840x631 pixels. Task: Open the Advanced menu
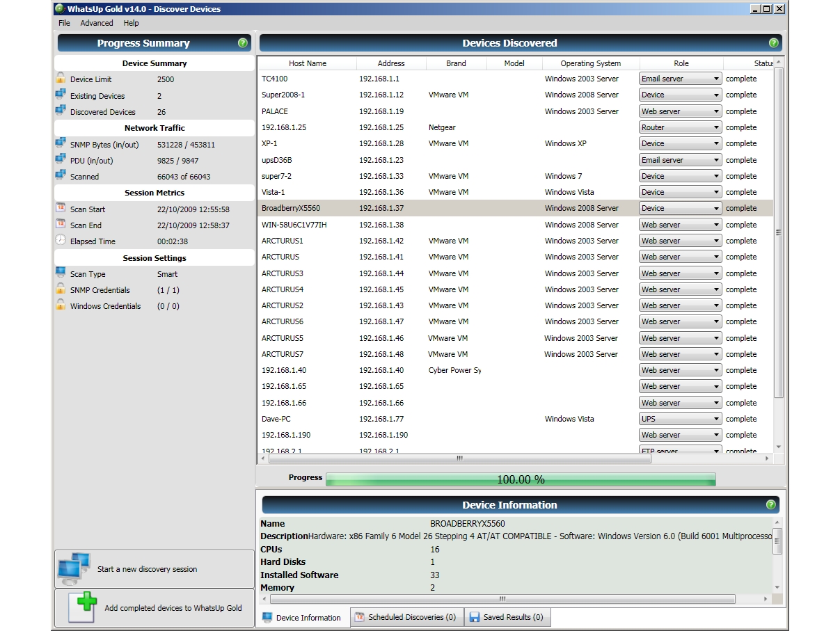coord(97,23)
